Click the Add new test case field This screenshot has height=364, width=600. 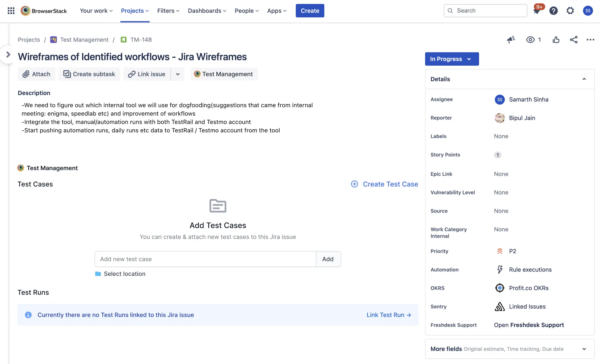(x=205, y=259)
